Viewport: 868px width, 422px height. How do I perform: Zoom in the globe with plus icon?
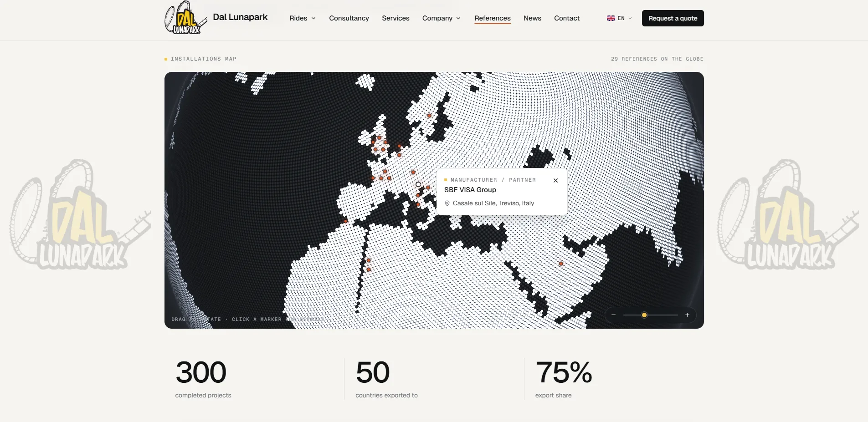pos(687,315)
